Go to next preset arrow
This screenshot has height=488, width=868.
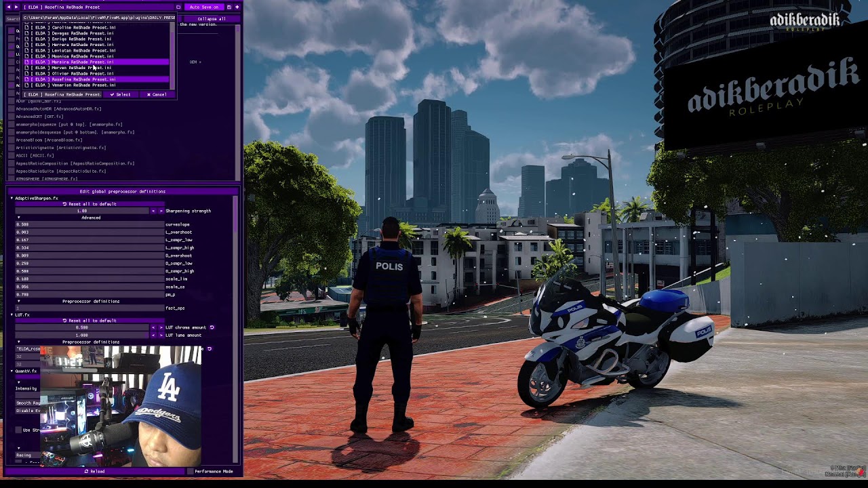[16, 7]
